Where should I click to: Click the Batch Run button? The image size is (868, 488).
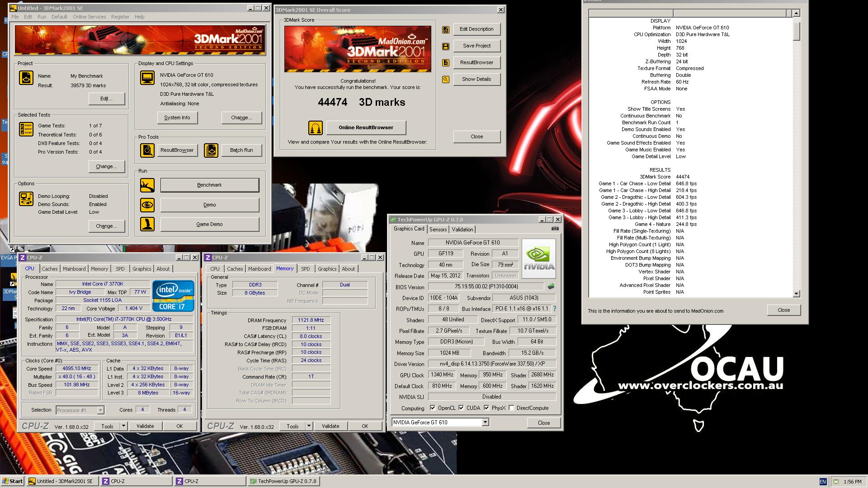[x=241, y=150]
